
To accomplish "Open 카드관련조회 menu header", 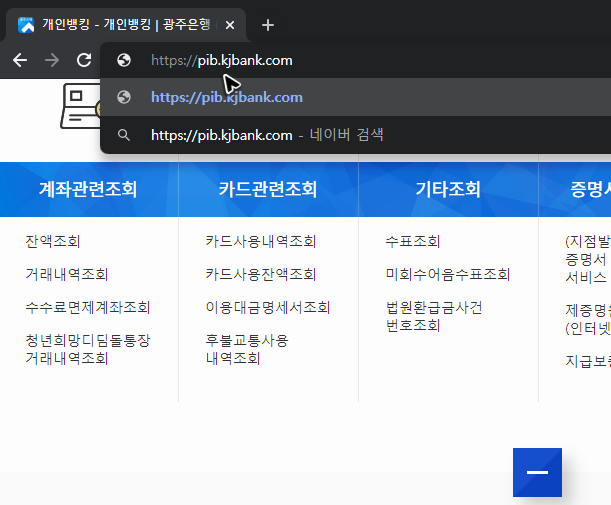I will 268,190.
